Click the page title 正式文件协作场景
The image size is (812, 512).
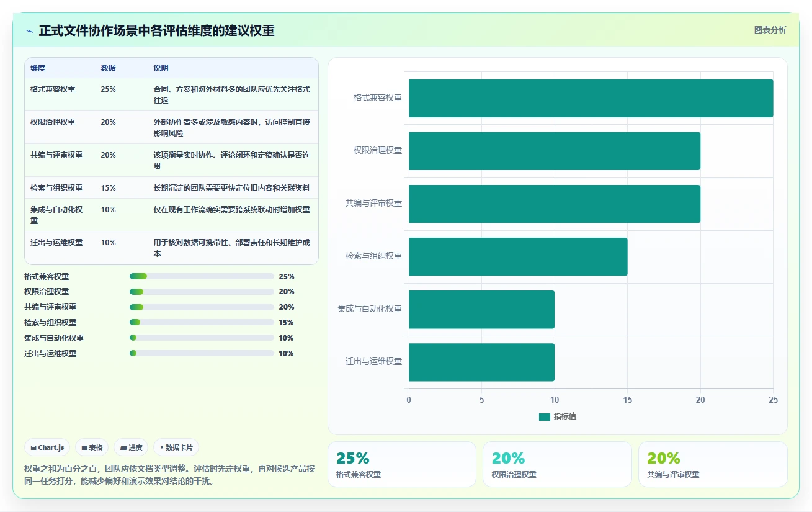click(x=157, y=30)
